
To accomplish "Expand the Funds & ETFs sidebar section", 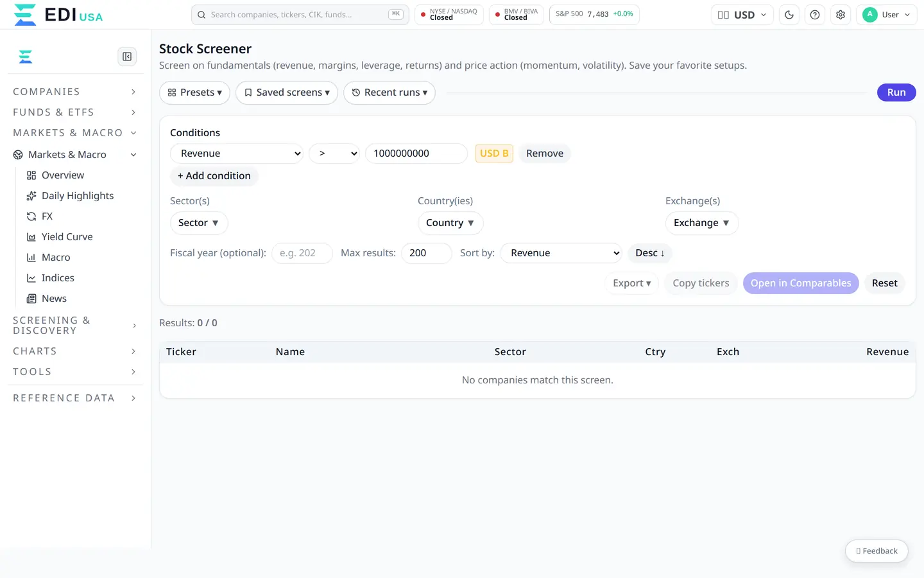I will [x=75, y=112].
